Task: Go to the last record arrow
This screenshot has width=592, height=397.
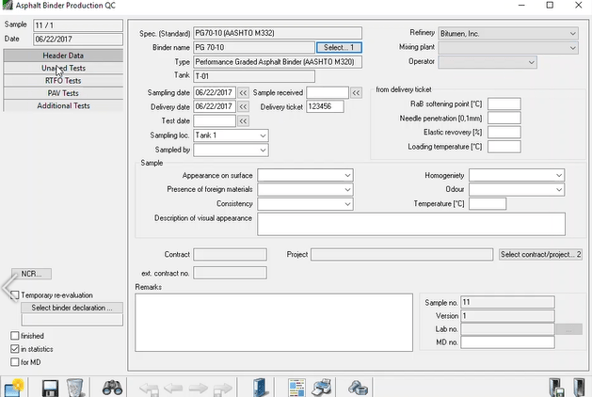Action: pyautogui.click(x=223, y=389)
